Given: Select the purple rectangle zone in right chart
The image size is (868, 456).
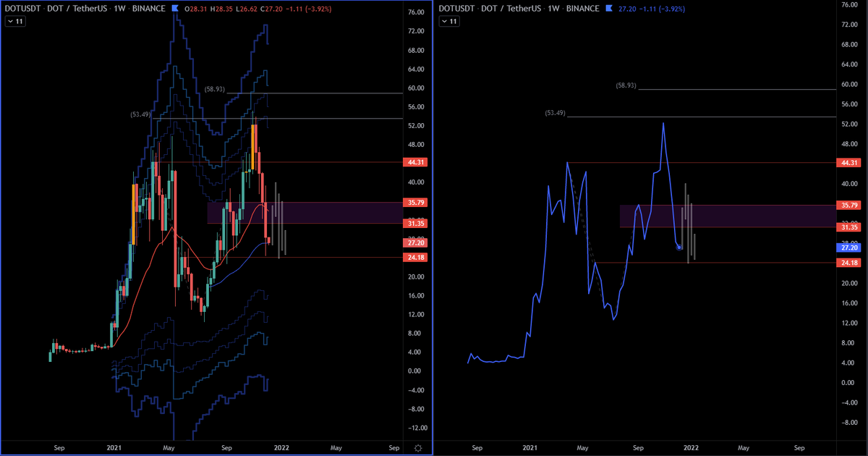Looking at the screenshot, I should click(x=728, y=216).
